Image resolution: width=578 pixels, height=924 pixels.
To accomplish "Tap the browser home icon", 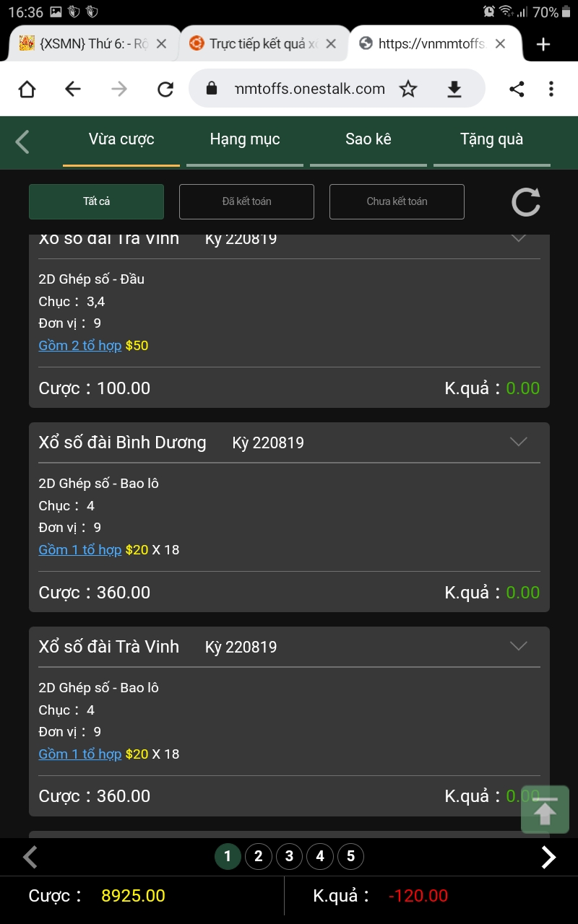I will [27, 89].
